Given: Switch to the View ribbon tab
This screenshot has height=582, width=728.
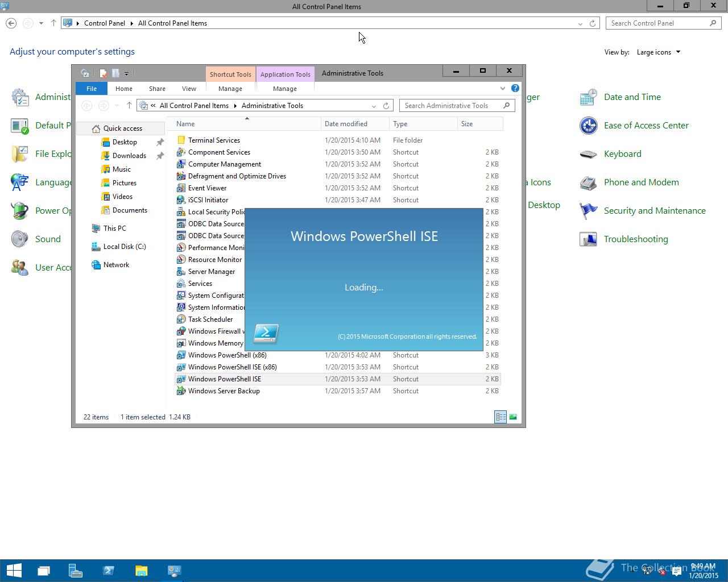Looking at the screenshot, I should click(189, 89).
